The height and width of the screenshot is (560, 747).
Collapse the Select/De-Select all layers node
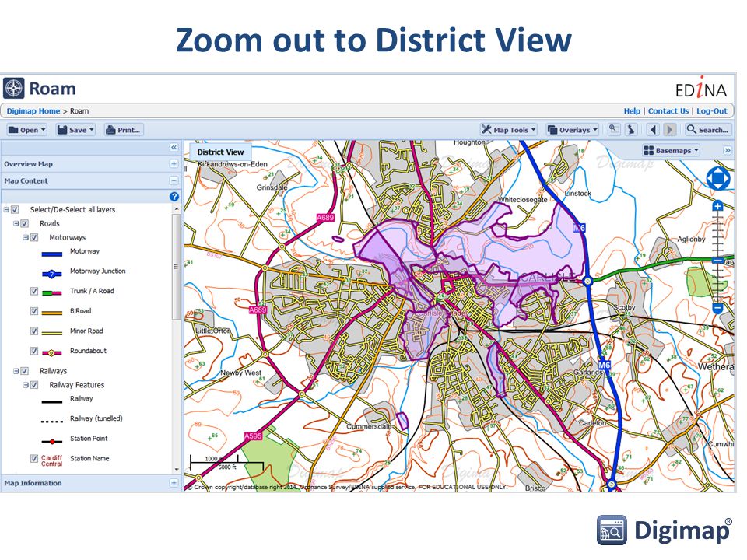pos(7,209)
